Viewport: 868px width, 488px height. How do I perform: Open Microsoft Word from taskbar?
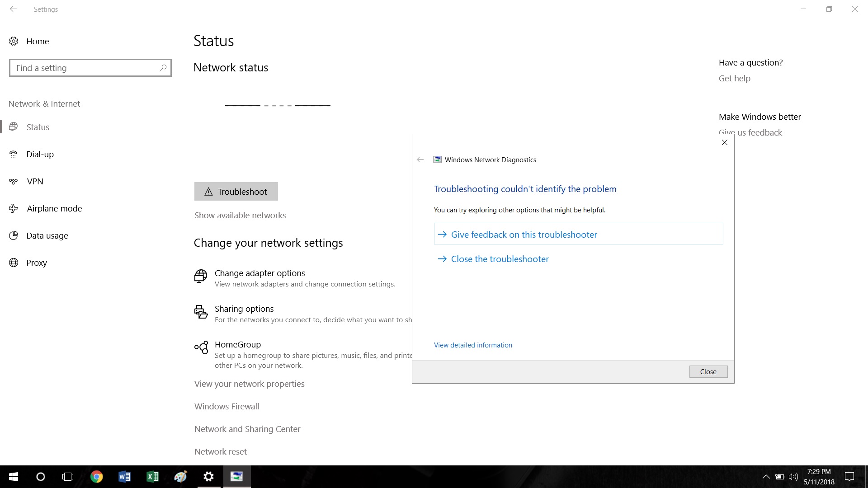[124, 477]
